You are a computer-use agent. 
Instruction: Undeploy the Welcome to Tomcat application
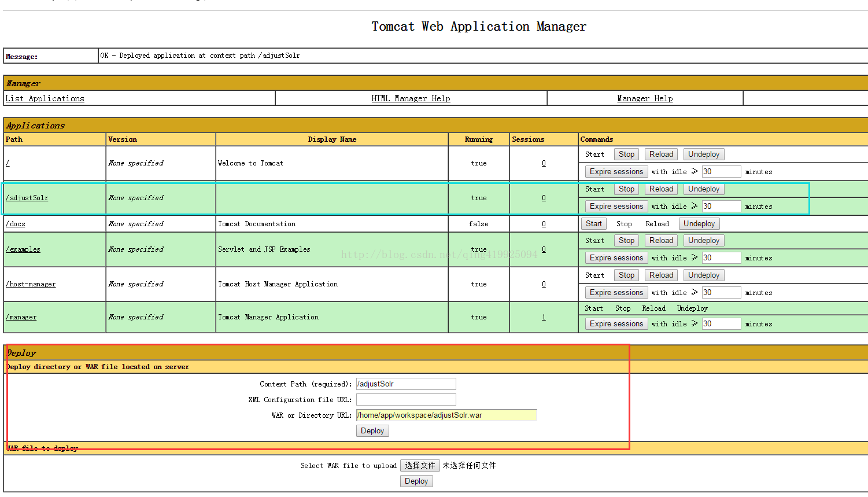[704, 154]
